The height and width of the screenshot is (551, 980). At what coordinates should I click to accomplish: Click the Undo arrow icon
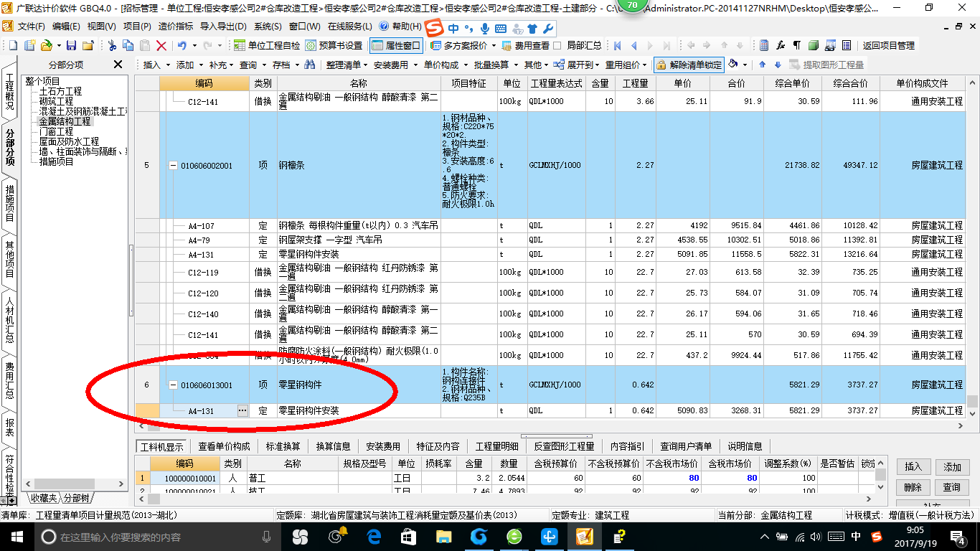click(182, 45)
